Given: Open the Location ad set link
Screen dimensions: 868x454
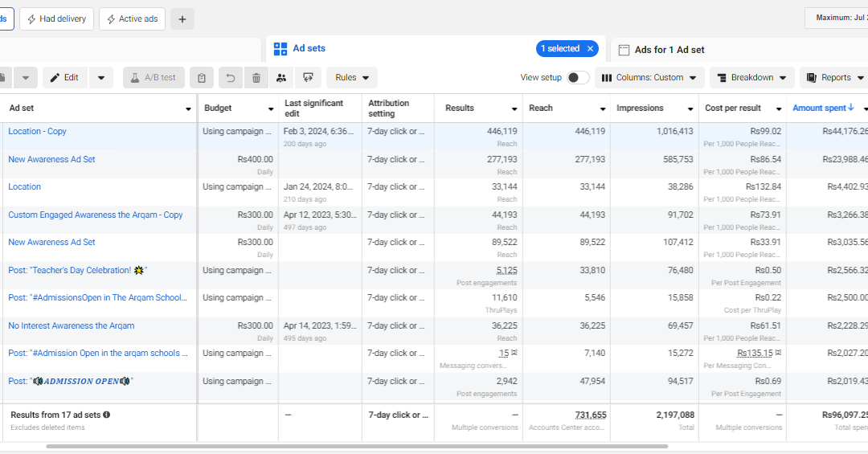Looking at the screenshot, I should [x=24, y=186].
